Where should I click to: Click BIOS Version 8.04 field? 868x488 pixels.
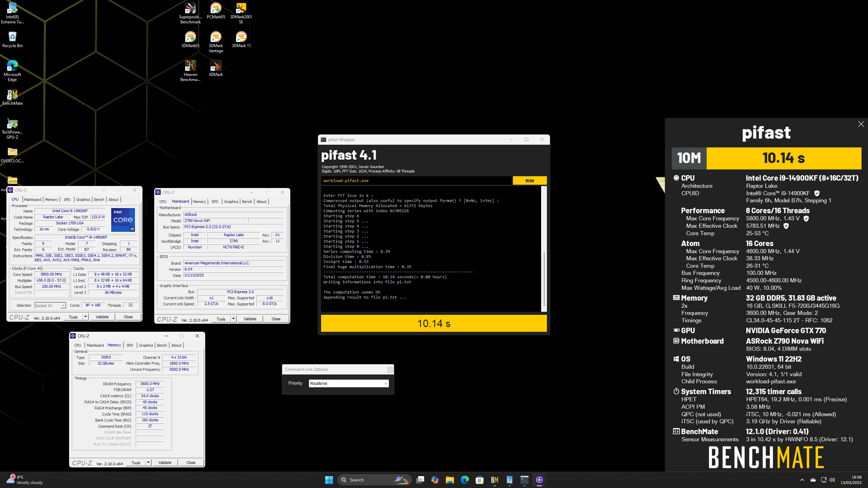[233, 269]
